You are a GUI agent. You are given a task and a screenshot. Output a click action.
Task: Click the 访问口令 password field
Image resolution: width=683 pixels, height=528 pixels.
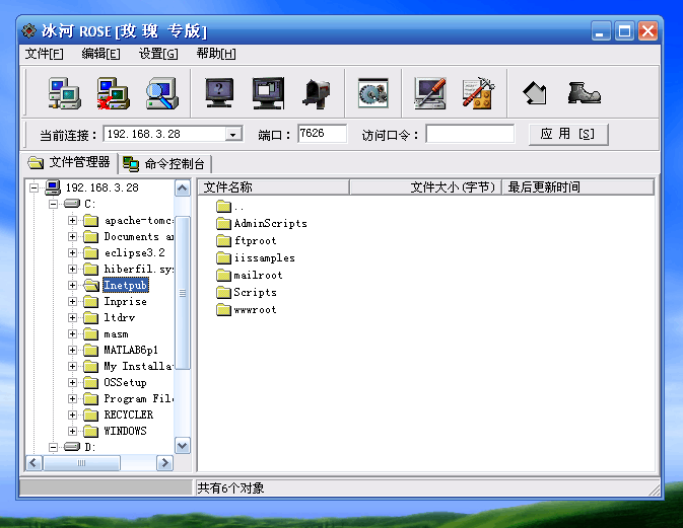tap(470, 134)
